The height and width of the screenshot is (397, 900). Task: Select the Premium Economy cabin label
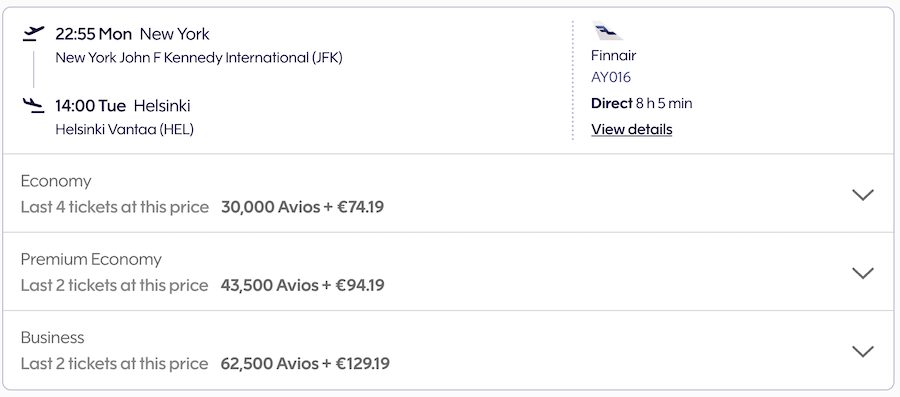click(91, 259)
